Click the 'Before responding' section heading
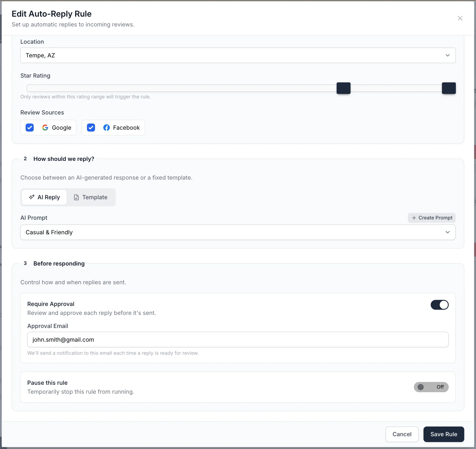 click(59, 263)
